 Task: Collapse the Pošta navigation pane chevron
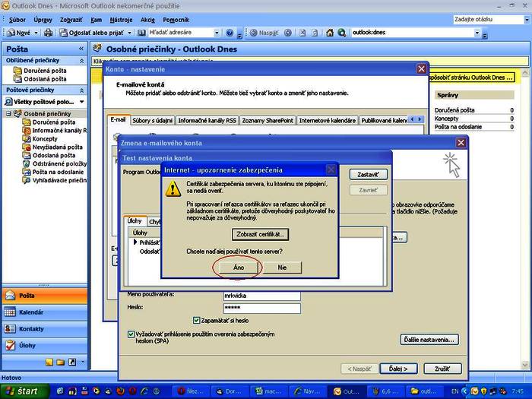81,49
